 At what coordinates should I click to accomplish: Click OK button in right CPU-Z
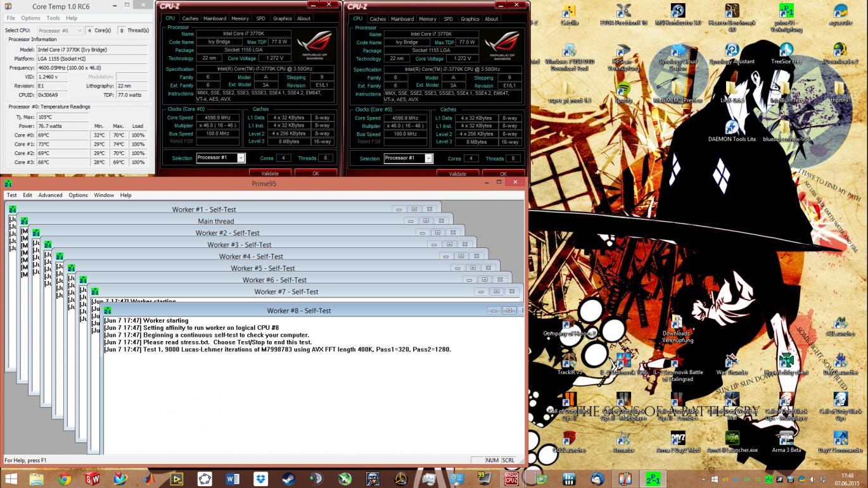(x=503, y=173)
